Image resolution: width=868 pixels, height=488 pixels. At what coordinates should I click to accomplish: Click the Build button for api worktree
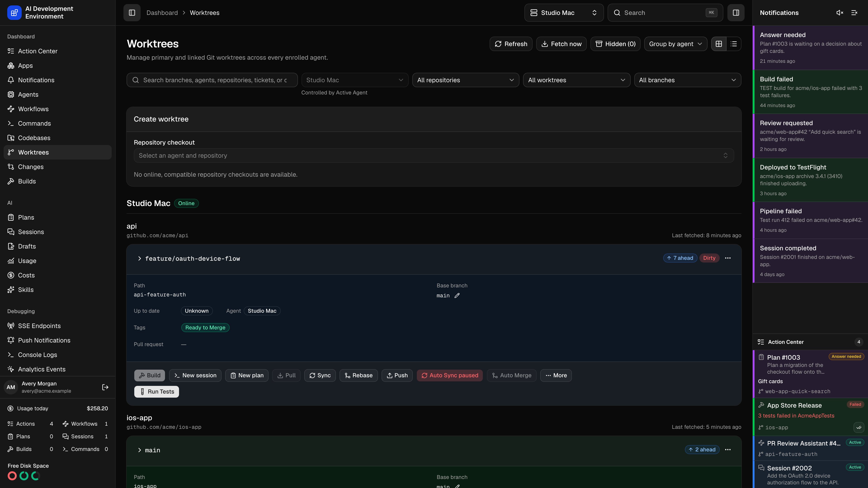(x=150, y=375)
